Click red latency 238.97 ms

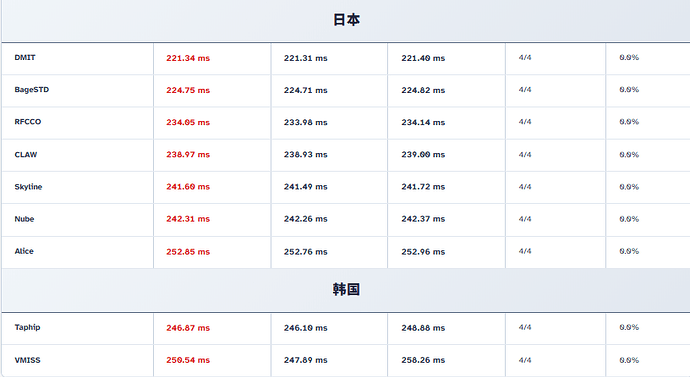(x=188, y=154)
